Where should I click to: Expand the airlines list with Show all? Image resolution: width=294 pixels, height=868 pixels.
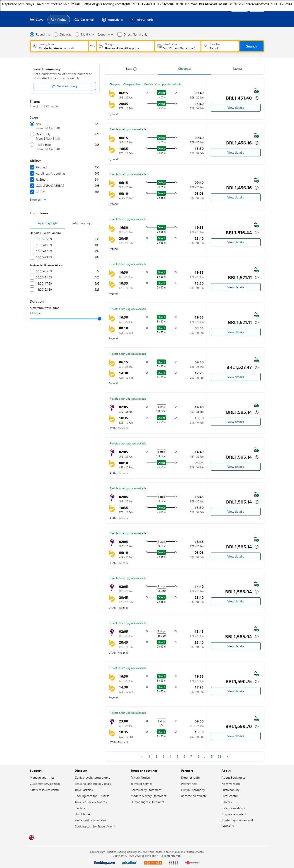click(38, 200)
